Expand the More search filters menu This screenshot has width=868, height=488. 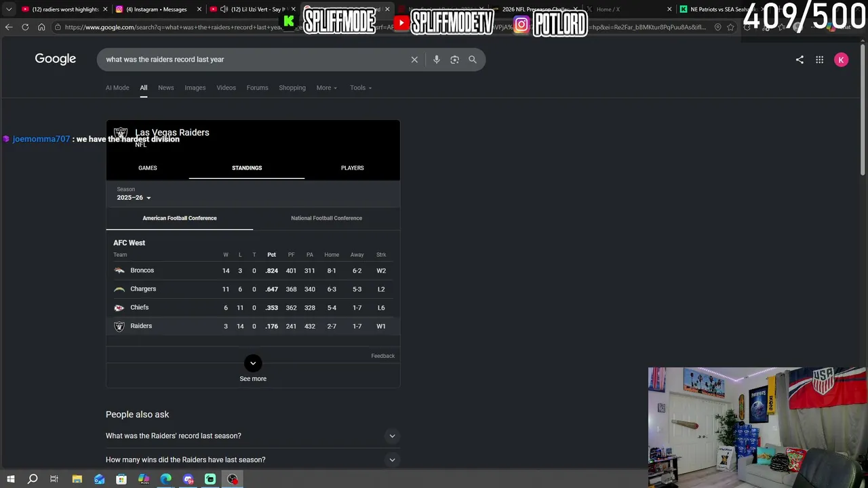click(326, 87)
